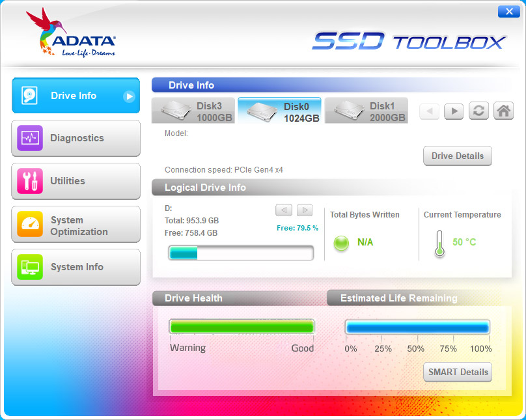Click the blue Estimated Life Remaining bar
Image resolution: width=526 pixels, height=420 pixels.
tap(417, 327)
